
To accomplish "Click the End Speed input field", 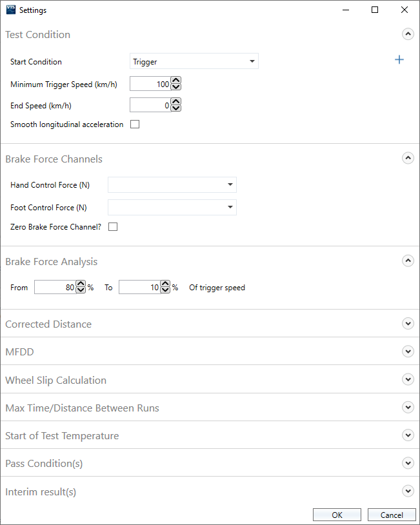I will point(150,105).
